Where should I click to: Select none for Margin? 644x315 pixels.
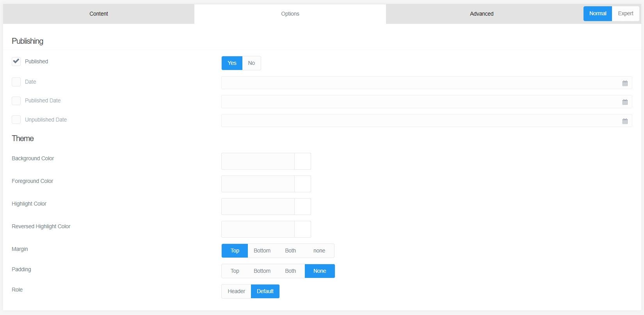[319, 251]
